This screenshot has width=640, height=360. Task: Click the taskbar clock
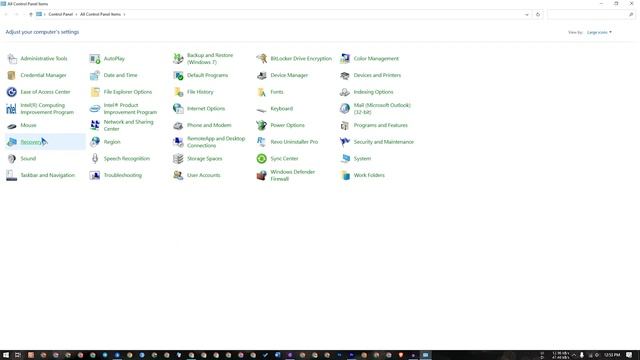point(612,355)
